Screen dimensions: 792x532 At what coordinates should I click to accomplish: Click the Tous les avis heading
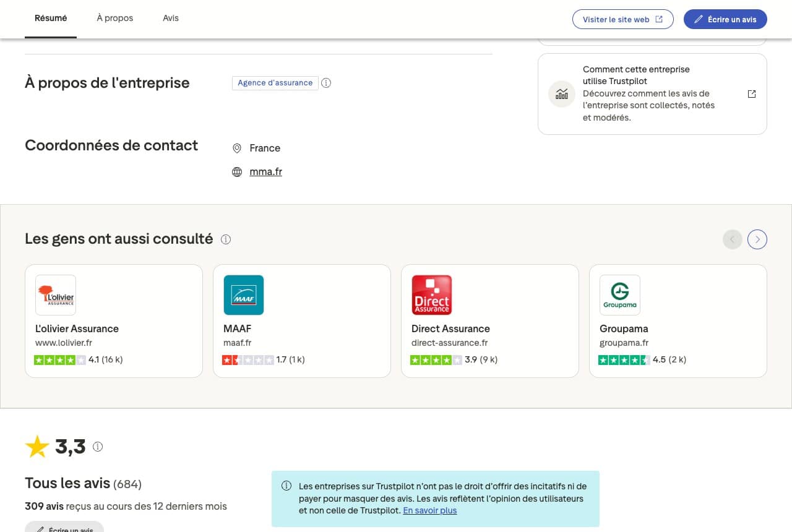67,483
